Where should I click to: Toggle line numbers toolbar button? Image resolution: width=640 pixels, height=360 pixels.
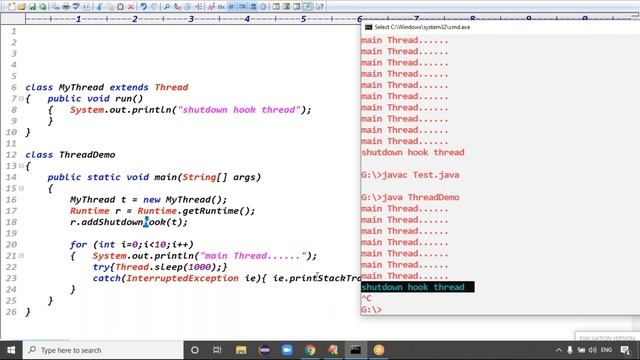pos(253,7)
